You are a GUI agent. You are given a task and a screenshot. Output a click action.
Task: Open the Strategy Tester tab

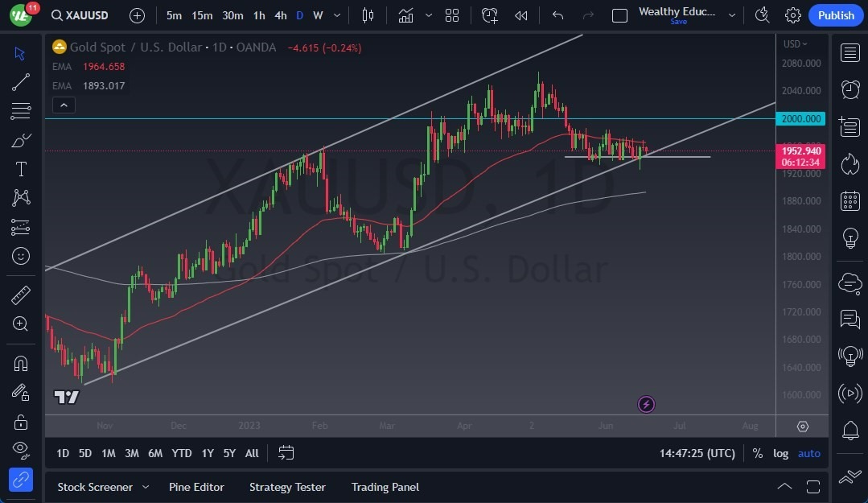tap(287, 487)
